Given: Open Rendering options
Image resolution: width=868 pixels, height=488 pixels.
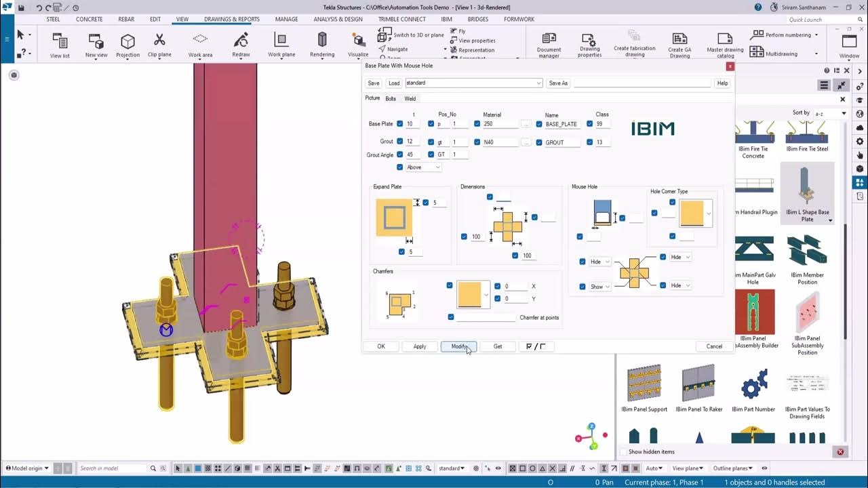Looking at the screenshot, I should click(322, 45).
